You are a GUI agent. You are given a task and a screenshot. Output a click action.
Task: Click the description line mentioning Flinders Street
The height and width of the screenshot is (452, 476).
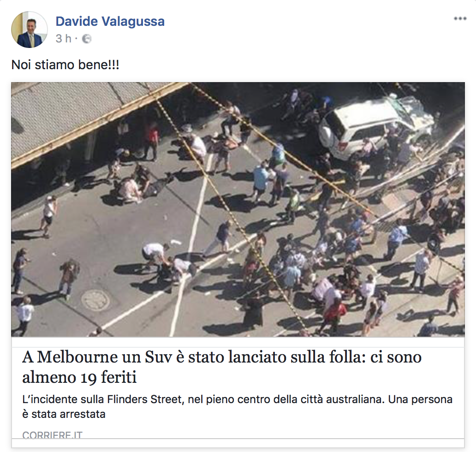(x=237, y=399)
